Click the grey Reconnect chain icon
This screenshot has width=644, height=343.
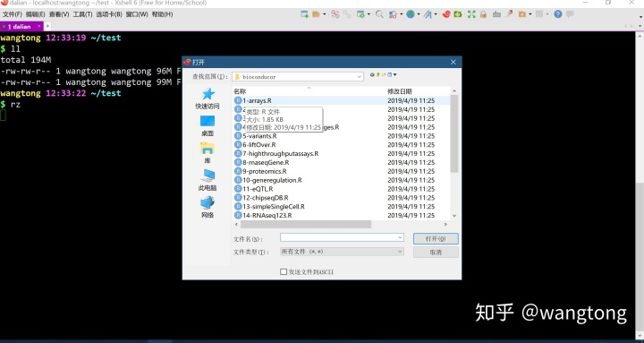347,14
